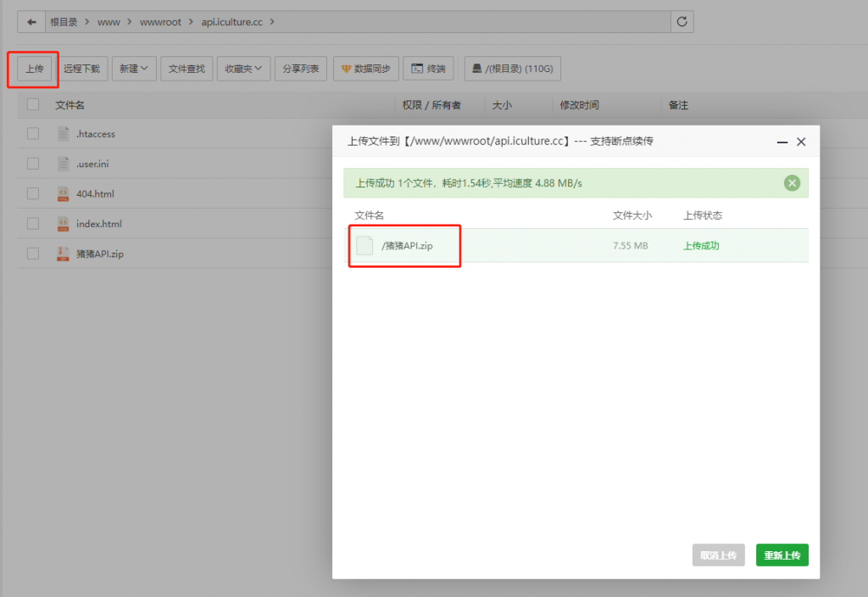
Task: Expand chevron after www in path
Action: click(x=130, y=22)
